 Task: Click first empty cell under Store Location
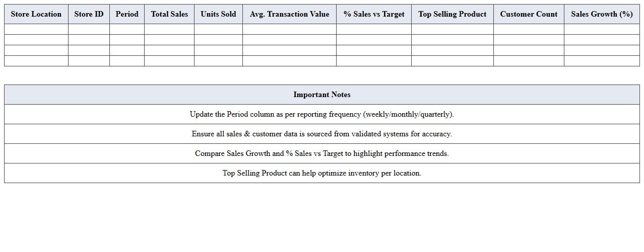click(36, 29)
